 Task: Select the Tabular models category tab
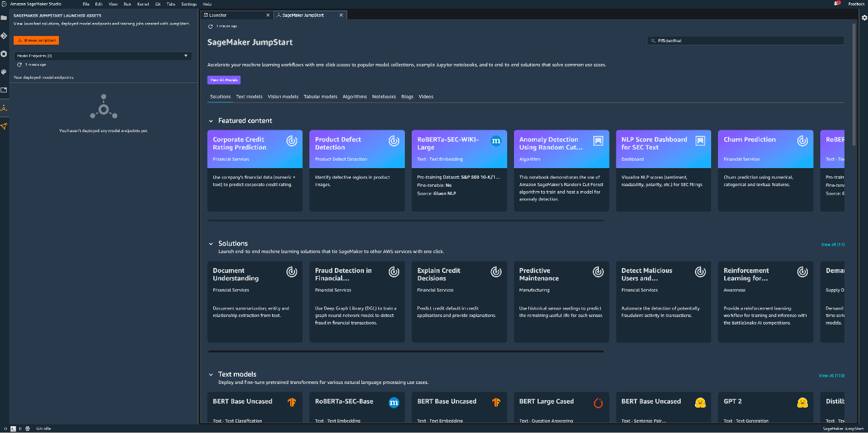click(x=321, y=97)
